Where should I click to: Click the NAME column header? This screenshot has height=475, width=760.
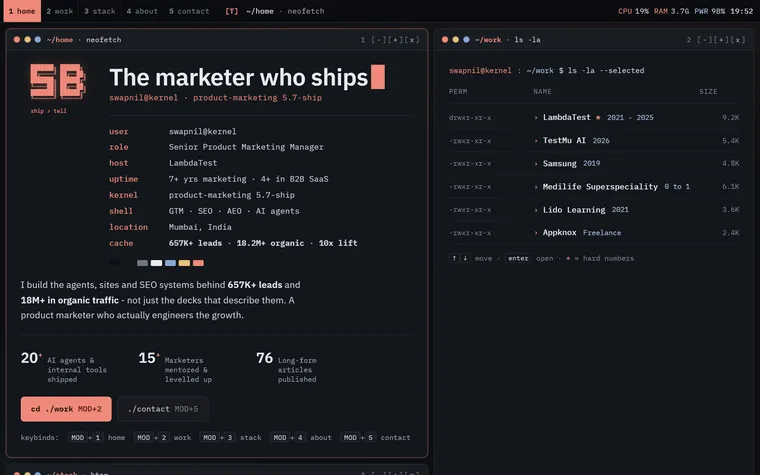542,92
